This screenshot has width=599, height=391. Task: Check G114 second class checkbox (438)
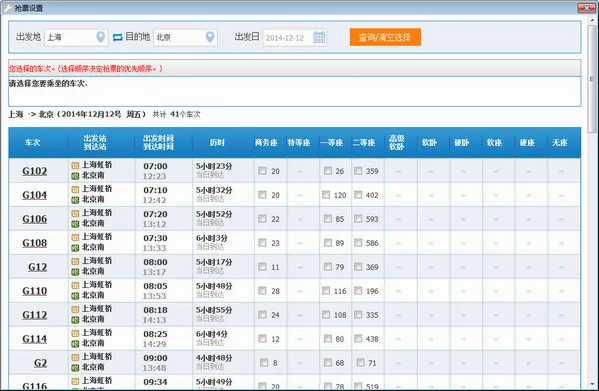click(x=358, y=338)
